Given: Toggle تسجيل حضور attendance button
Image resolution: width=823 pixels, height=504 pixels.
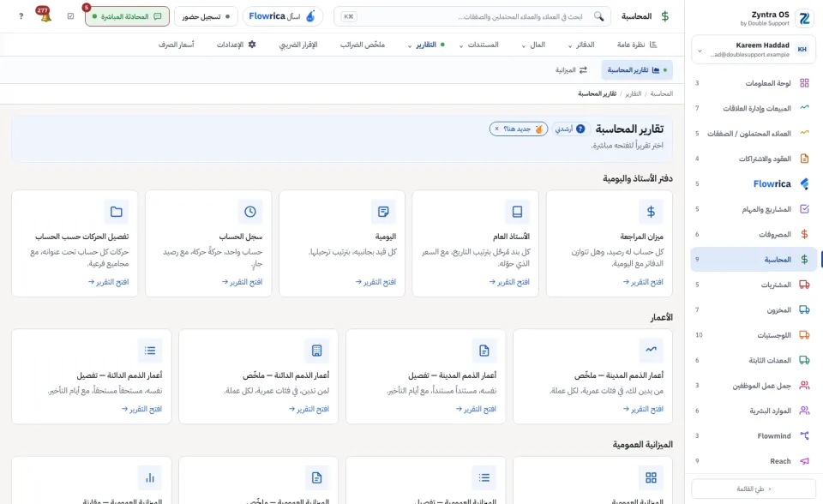Looking at the screenshot, I should point(206,16).
